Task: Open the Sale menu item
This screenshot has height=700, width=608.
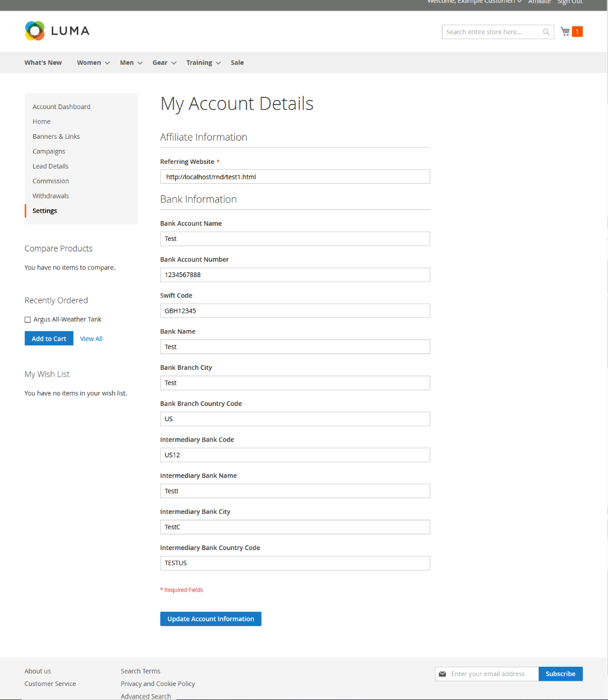Action: click(237, 62)
